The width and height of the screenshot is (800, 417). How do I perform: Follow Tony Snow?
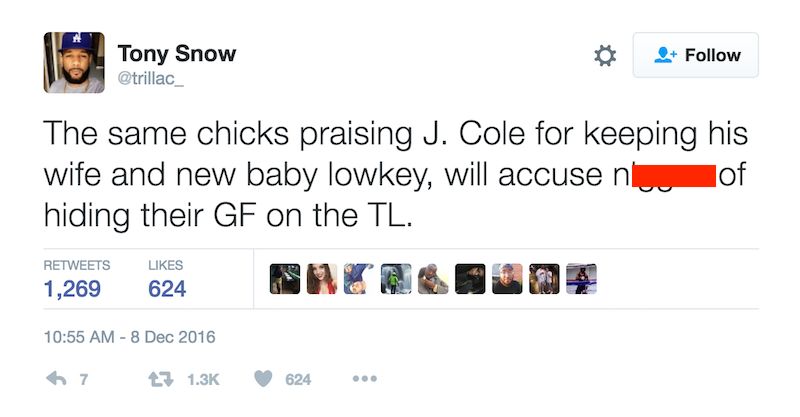click(696, 56)
